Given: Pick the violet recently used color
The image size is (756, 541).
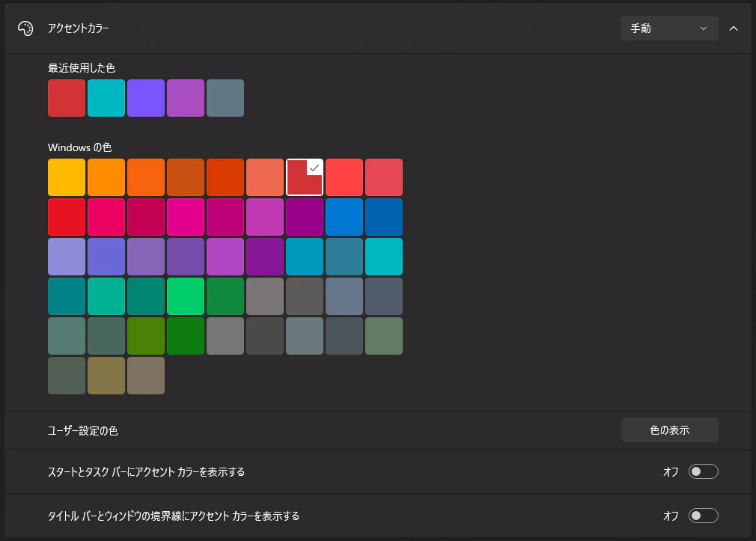Looking at the screenshot, I should [x=146, y=98].
